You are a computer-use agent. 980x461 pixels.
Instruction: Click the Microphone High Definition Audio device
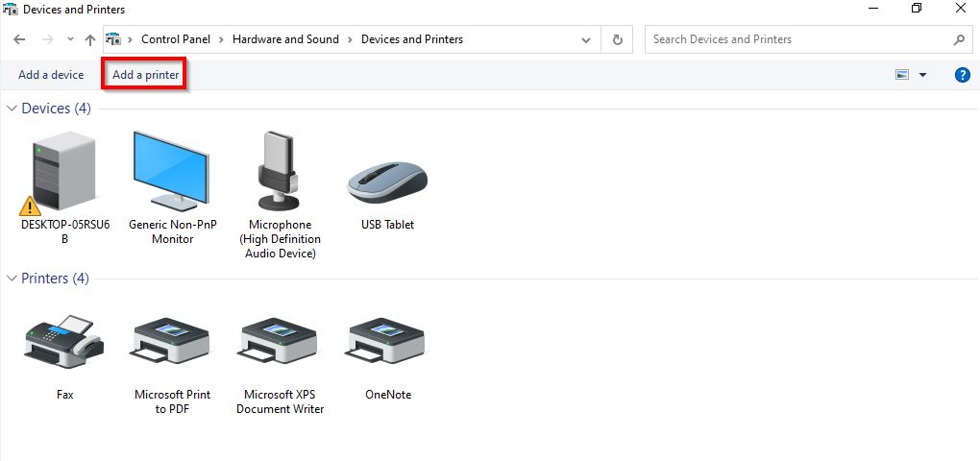(x=280, y=173)
